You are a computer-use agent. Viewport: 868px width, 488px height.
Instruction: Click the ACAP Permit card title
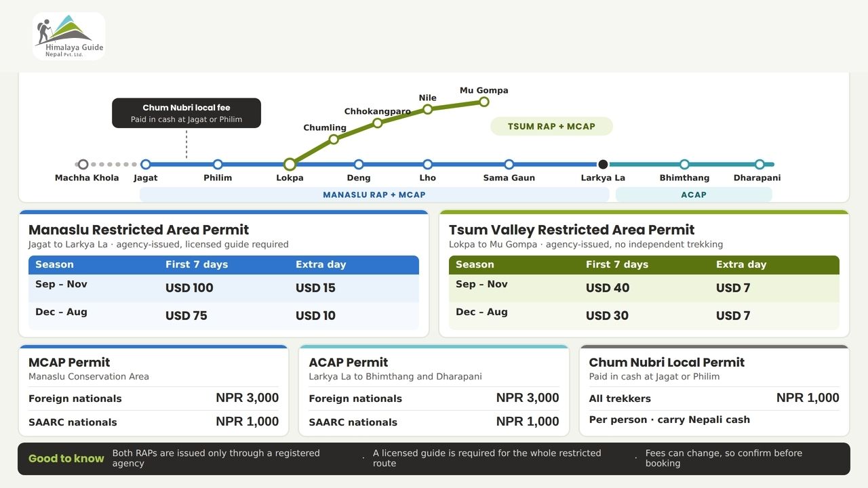[349, 363]
